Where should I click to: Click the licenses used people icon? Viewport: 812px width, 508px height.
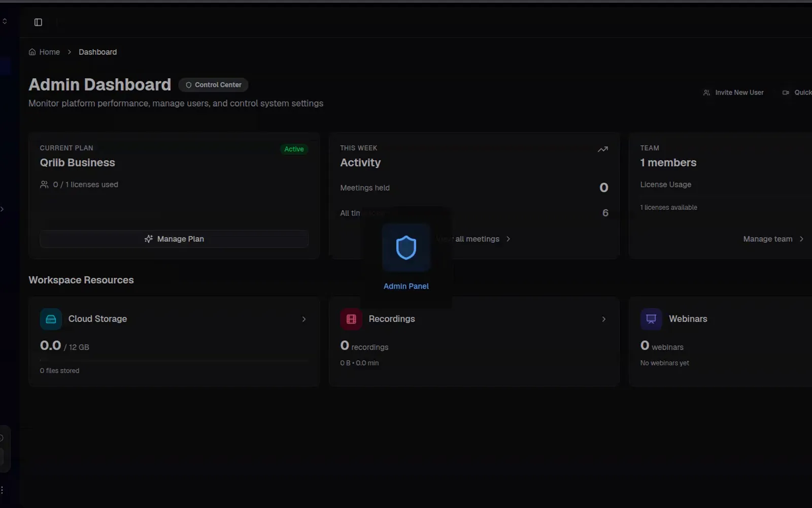coord(44,184)
